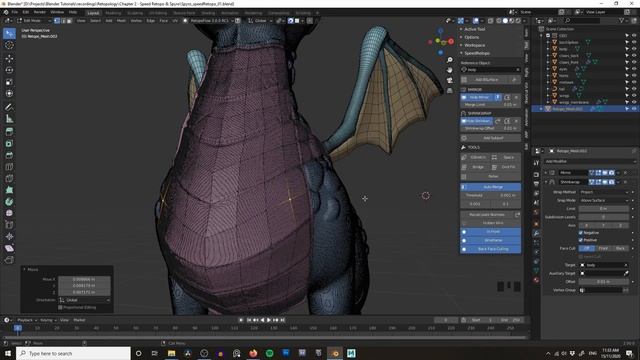Select the Shrink/Fatten tool
The height and width of the screenshot is (360, 640).
click(9, 236)
